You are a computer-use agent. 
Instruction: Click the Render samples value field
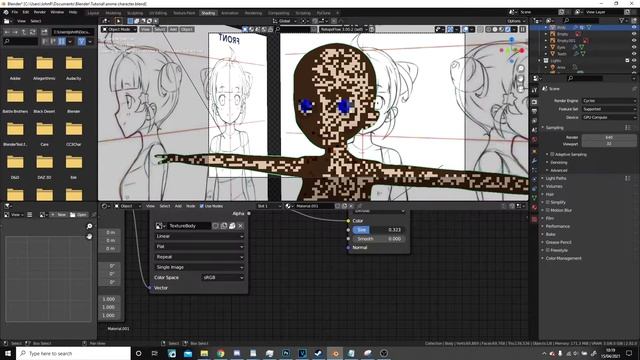[x=609, y=138]
